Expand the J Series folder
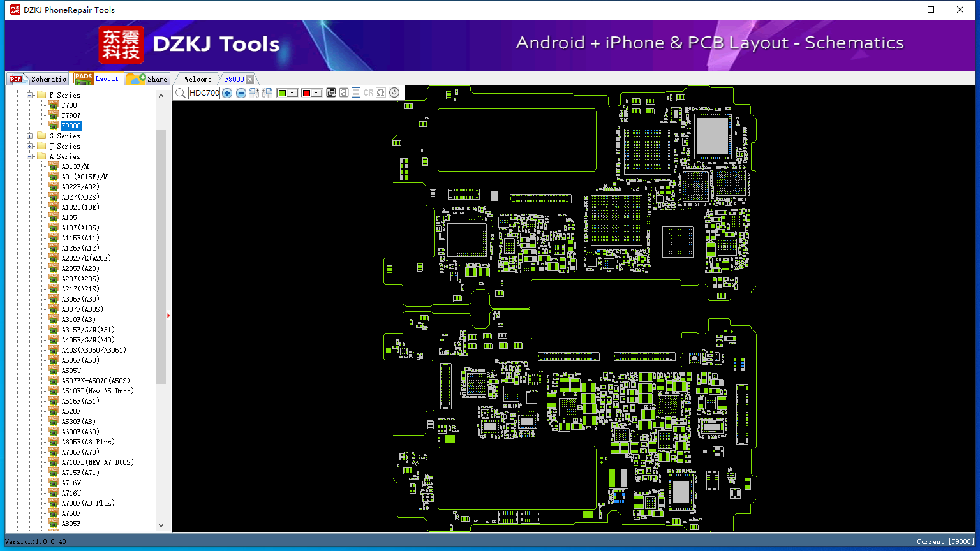The height and width of the screenshot is (551, 980). [30, 146]
